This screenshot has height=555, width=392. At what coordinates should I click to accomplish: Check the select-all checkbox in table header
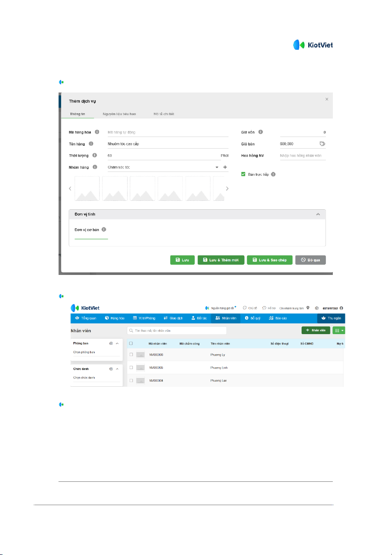point(131,343)
